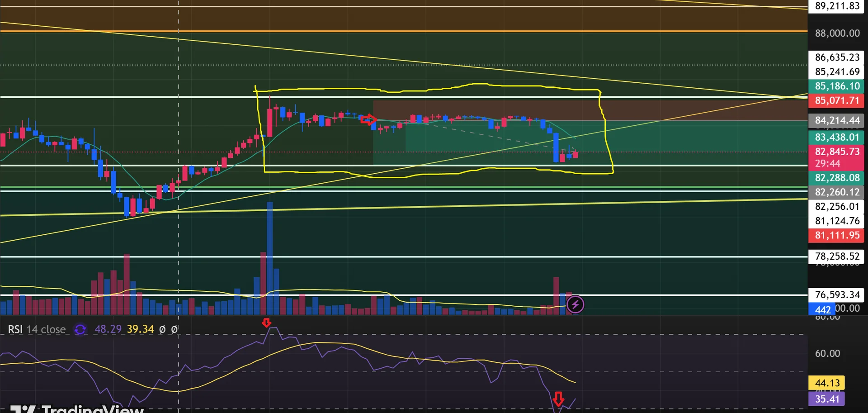
Task: Click the gray 82,260.12 price label
Action: (837, 192)
